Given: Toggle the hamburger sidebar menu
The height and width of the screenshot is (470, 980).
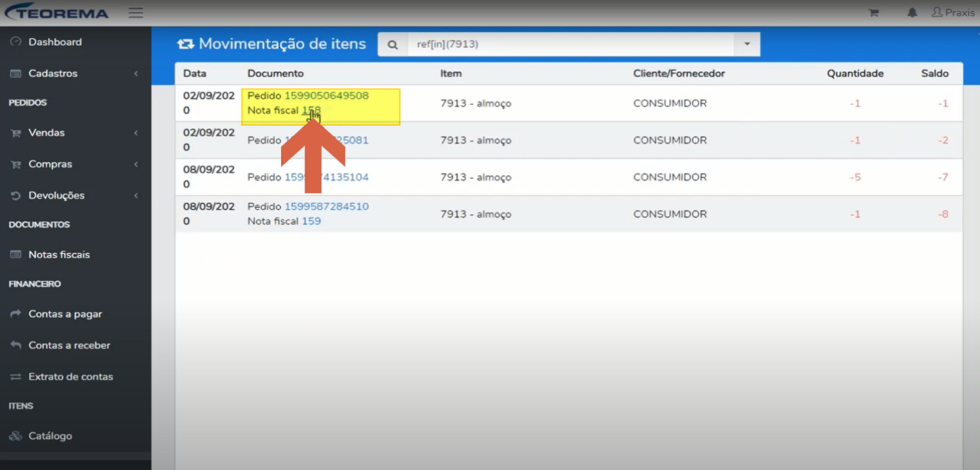Looking at the screenshot, I should [x=136, y=13].
